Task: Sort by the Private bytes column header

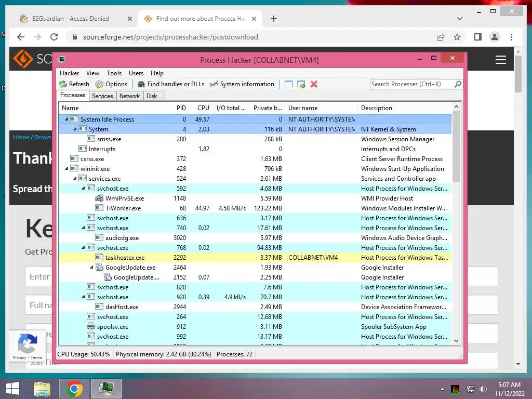Action: 265,108
